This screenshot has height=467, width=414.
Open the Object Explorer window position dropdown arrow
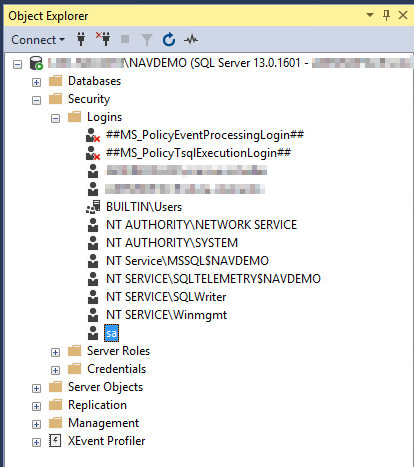(x=370, y=15)
